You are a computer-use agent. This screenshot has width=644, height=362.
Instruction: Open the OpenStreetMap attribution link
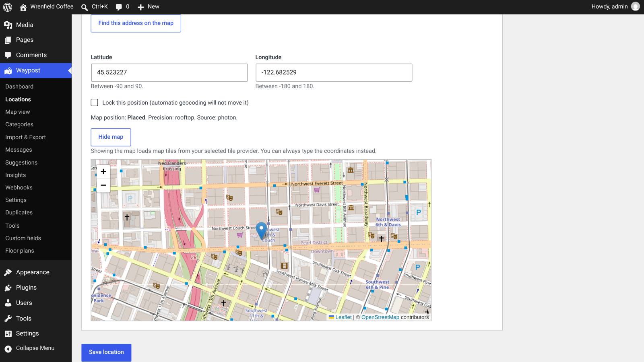[380, 317]
